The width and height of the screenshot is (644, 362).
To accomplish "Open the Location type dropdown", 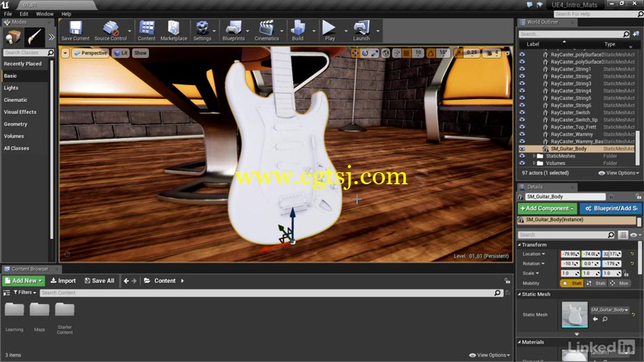I will pos(534,254).
